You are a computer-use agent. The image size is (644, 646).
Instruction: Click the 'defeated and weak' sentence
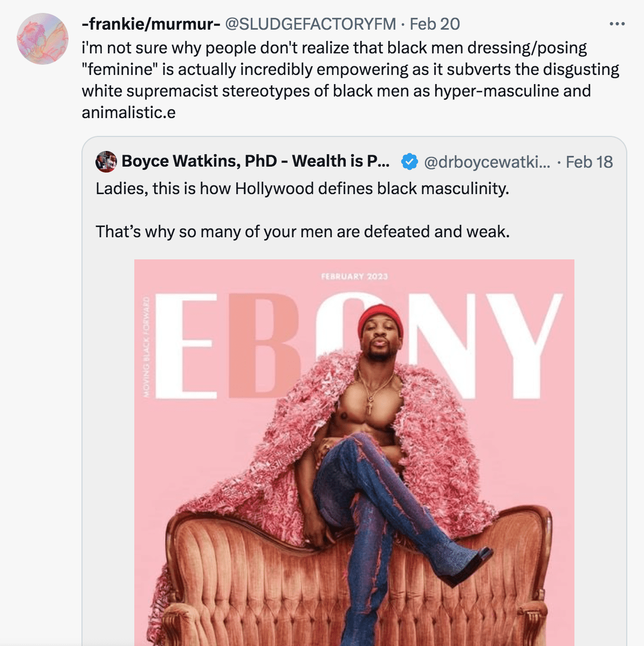pyautogui.click(x=303, y=231)
